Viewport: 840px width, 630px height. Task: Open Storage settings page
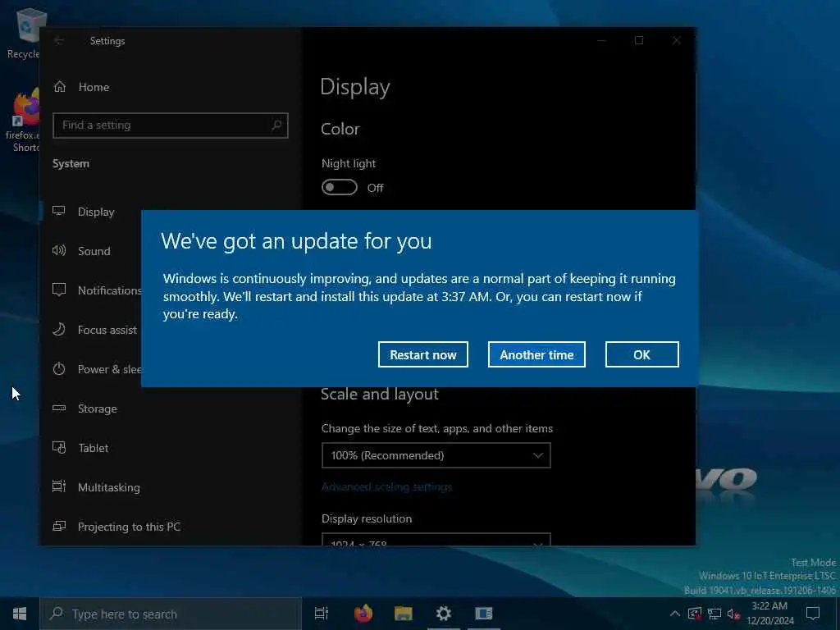98,409
